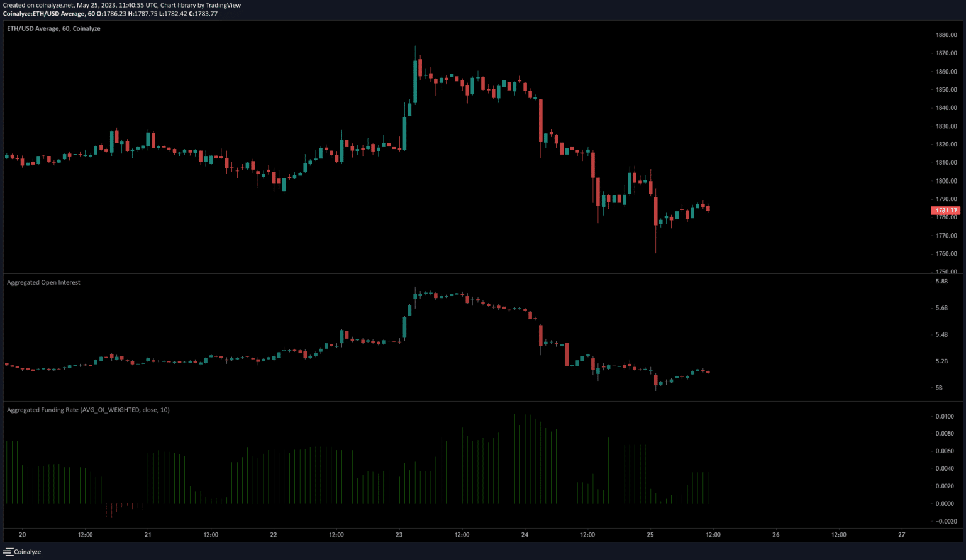The image size is (966, 560).
Task: Click the 1820.00 price axis label
Action: coord(946,145)
